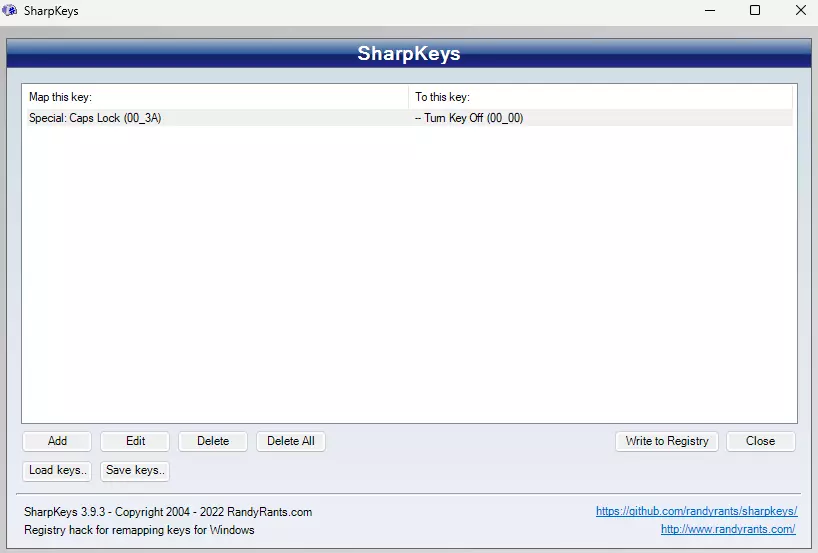This screenshot has height=553, width=818.
Task: Click the Load keys.. button
Action: click(x=57, y=470)
